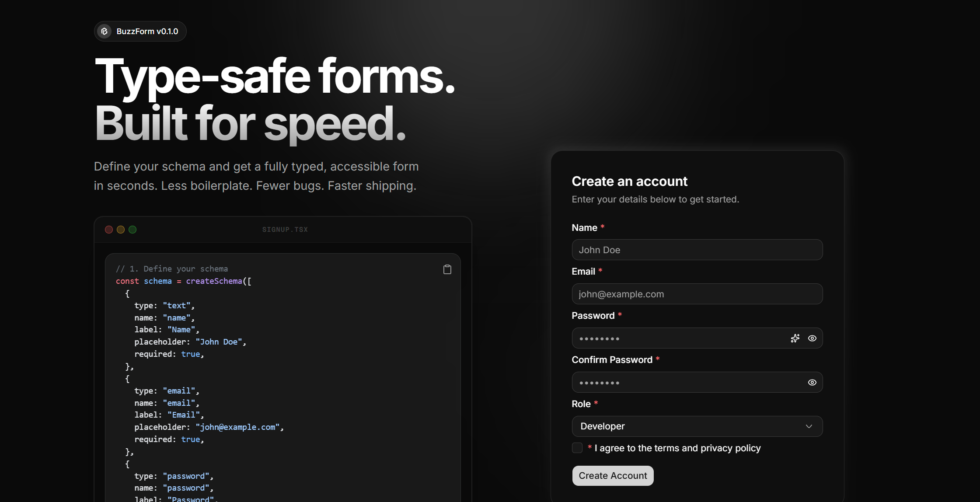The image size is (980, 502).
Task: Click the BuzzForm logo icon in the badge
Action: [x=105, y=31]
